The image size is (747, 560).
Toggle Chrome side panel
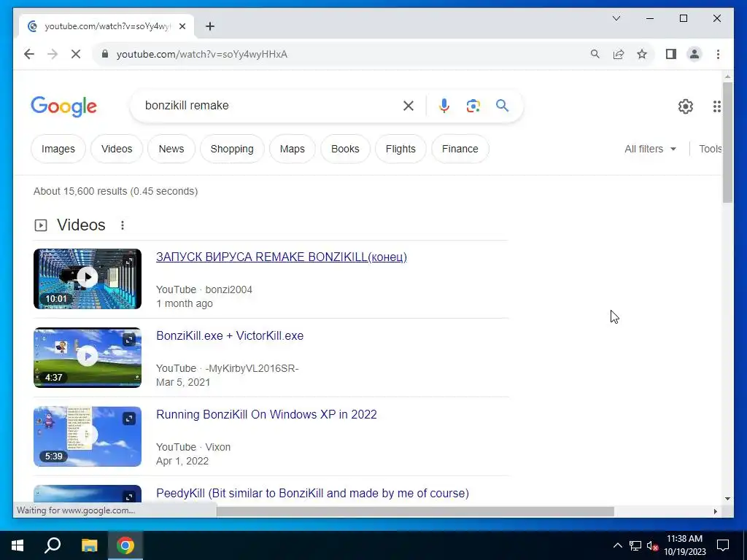pos(671,54)
